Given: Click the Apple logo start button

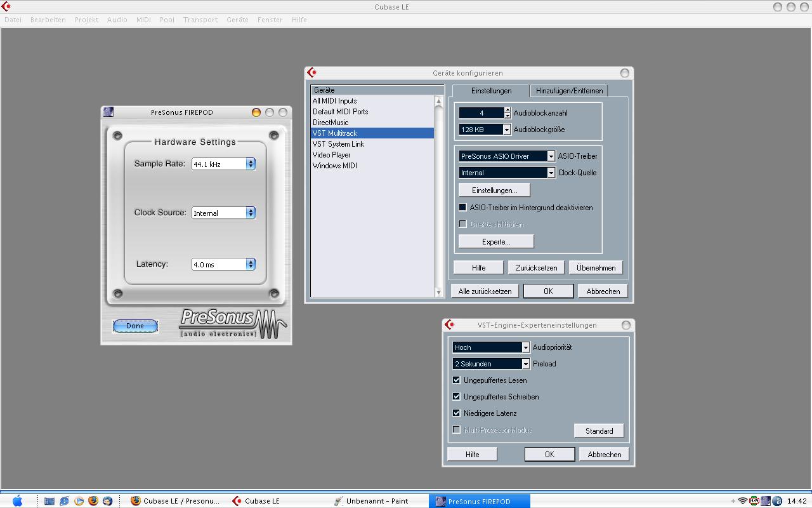Looking at the screenshot, I should [17, 501].
